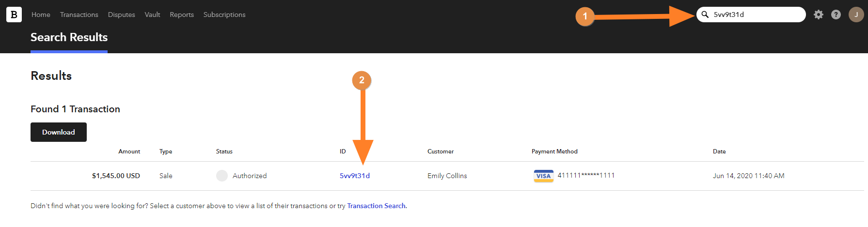Viewport: 868px width, 227px height.
Task: Open the Subscriptions menu item
Action: [224, 15]
